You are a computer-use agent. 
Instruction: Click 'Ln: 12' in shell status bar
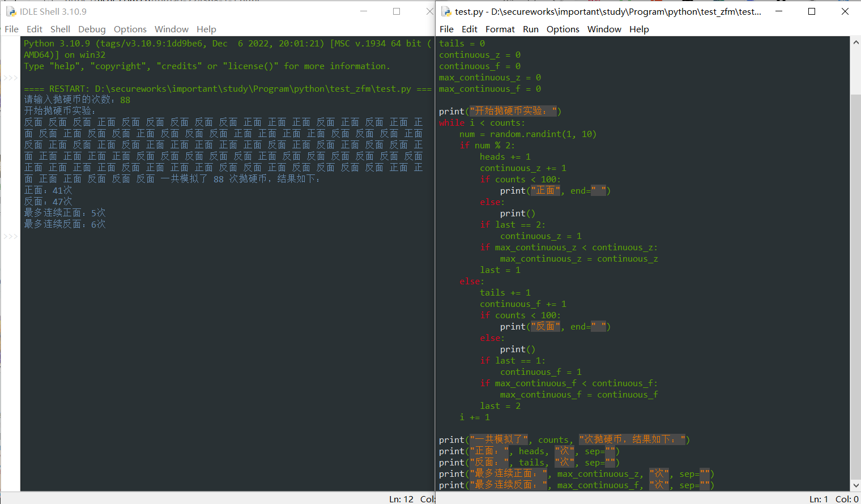pyautogui.click(x=401, y=499)
